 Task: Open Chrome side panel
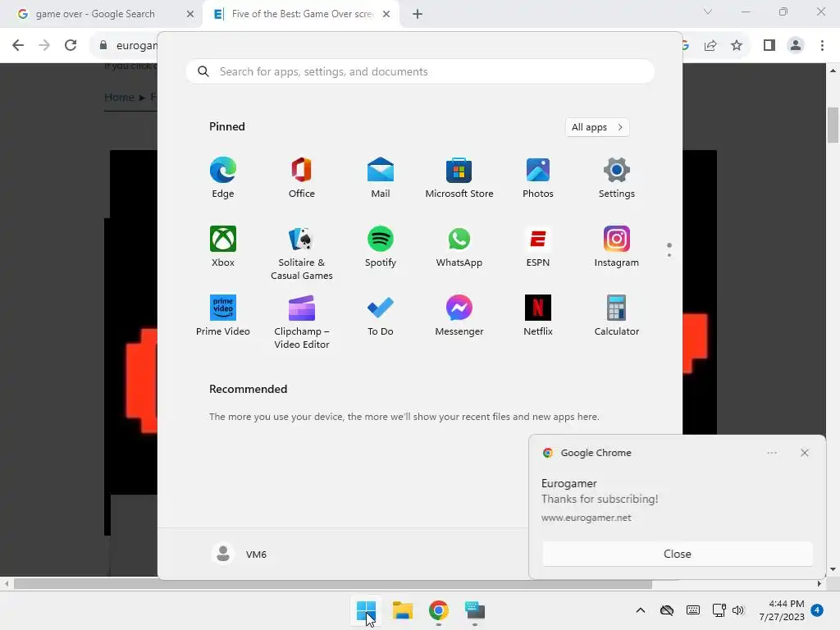pyautogui.click(x=769, y=46)
